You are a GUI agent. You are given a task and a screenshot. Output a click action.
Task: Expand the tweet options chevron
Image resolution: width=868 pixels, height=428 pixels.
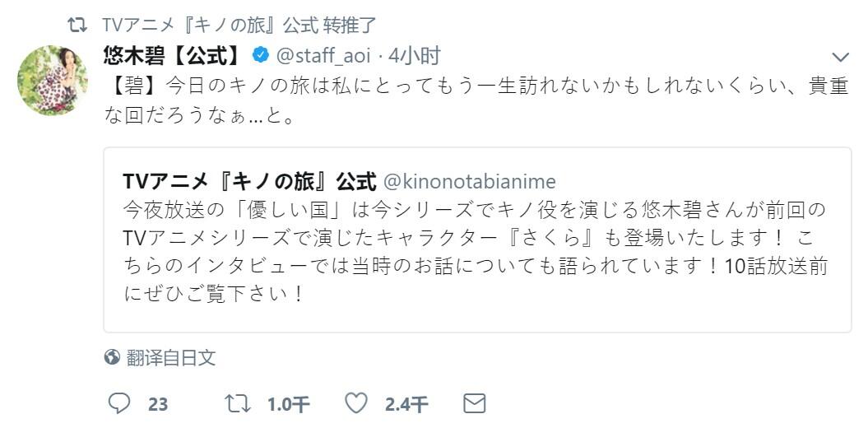coord(840,57)
